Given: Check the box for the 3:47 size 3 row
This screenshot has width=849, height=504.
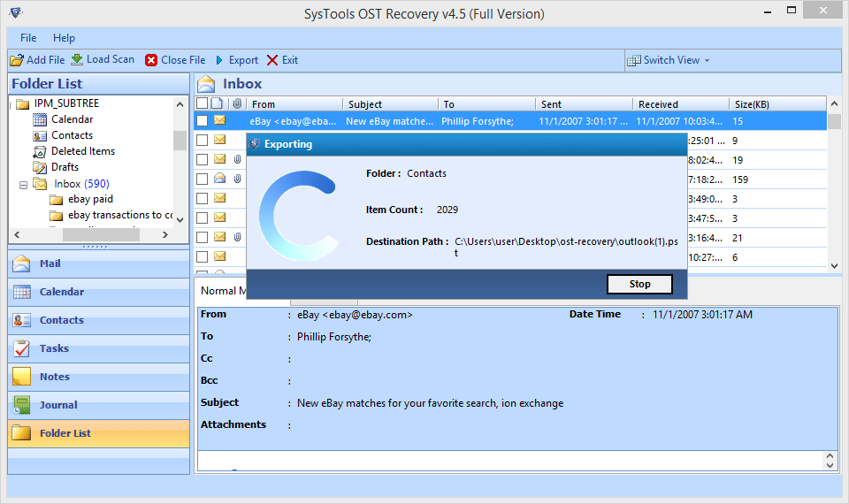Looking at the screenshot, I should [x=202, y=218].
